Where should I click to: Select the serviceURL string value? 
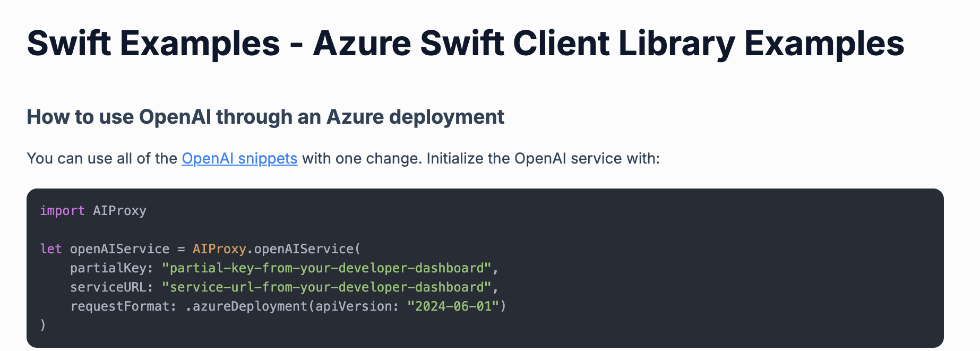coord(326,287)
